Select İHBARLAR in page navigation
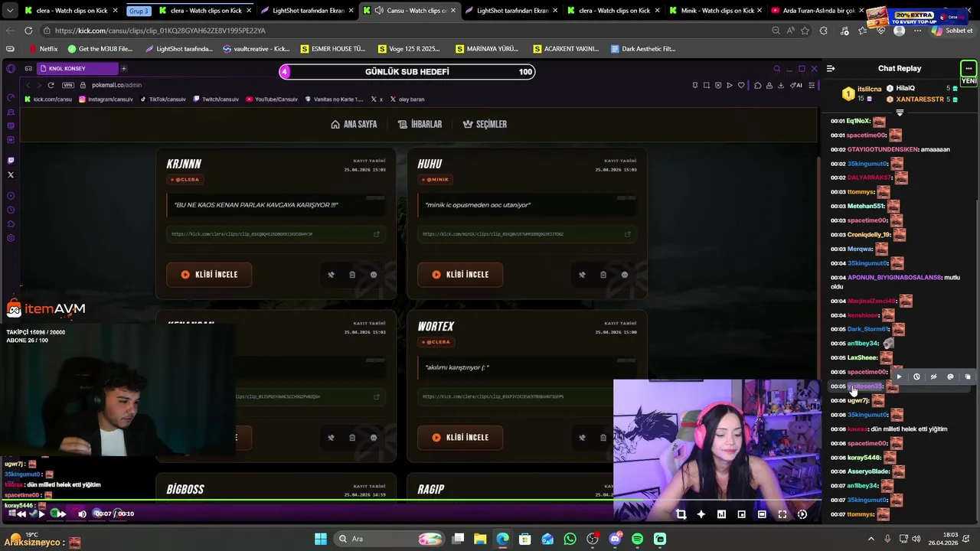This screenshot has height=551, width=980. (x=420, y=124)
